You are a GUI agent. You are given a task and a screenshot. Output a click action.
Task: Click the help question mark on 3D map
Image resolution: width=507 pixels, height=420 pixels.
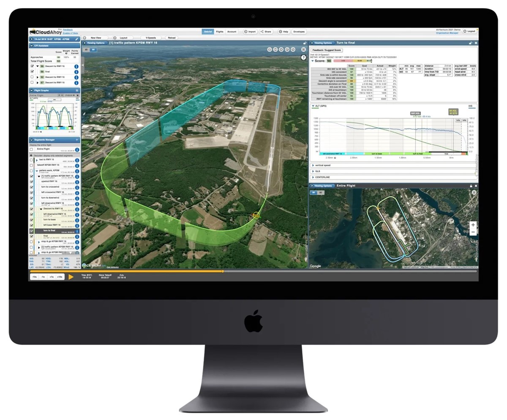click(303, 57)
